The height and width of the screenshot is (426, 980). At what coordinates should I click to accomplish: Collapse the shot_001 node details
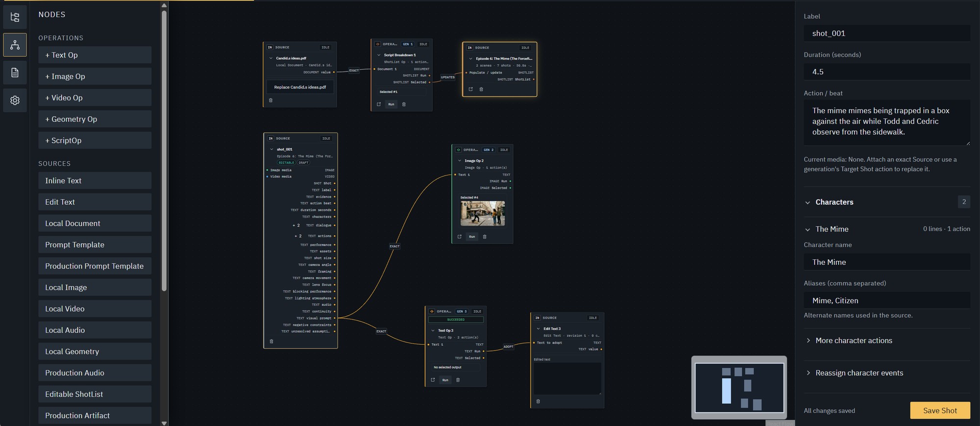pyautogui.click(x=271, y=149)
